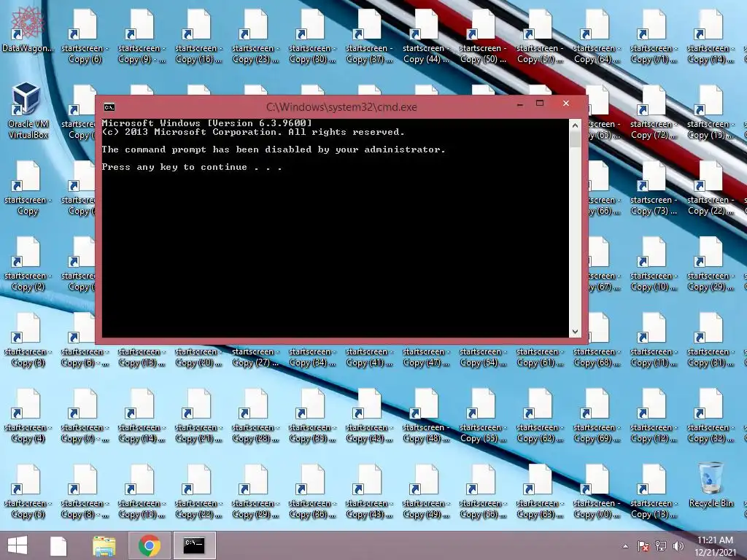Select the startscreen - Copy (2) shortcut
The width and height of the screenshot is (747, 560).
(28, 262)
